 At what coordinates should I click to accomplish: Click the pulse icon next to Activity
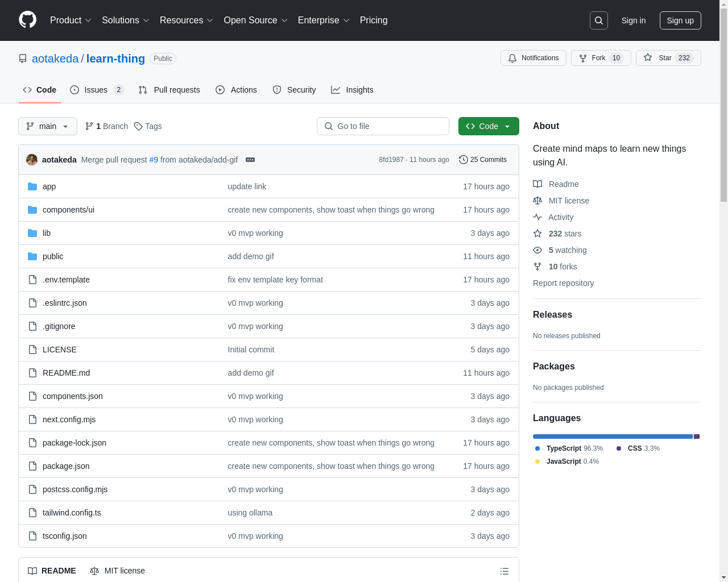point(537,217)
